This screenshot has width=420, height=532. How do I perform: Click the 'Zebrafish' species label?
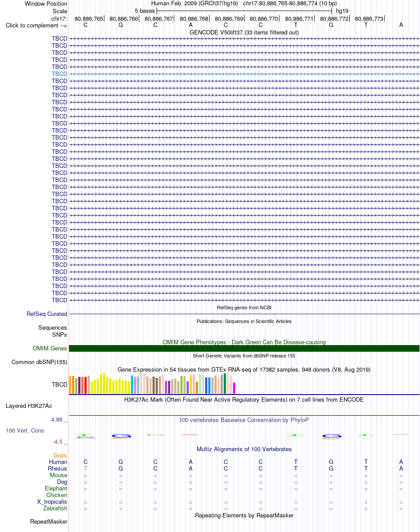(x=55, y=509)
